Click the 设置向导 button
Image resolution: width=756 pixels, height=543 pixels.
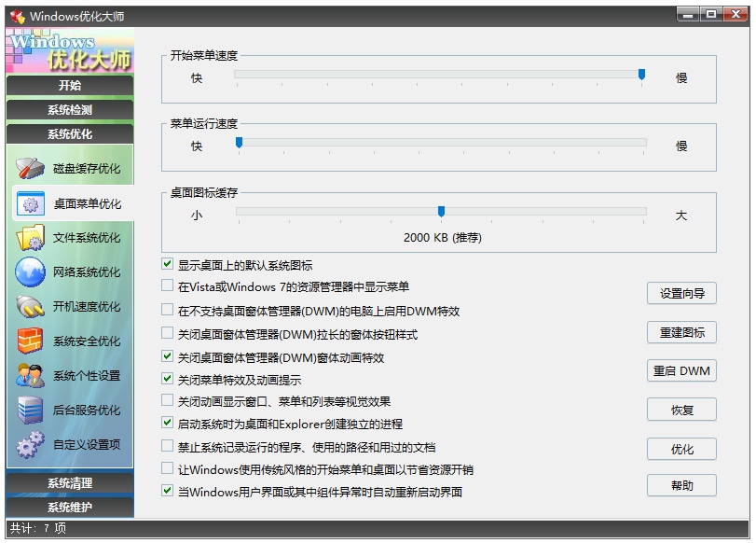click(x=683, y=293)
